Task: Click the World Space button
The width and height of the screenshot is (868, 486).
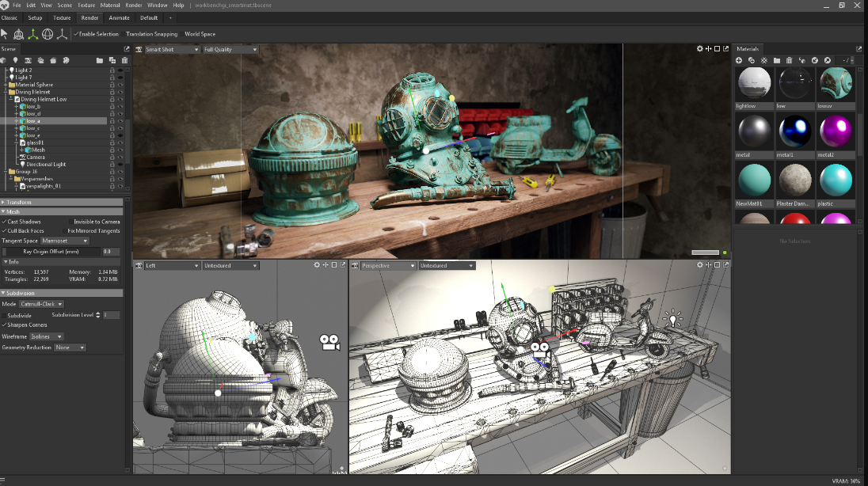Action: [200, 34]
